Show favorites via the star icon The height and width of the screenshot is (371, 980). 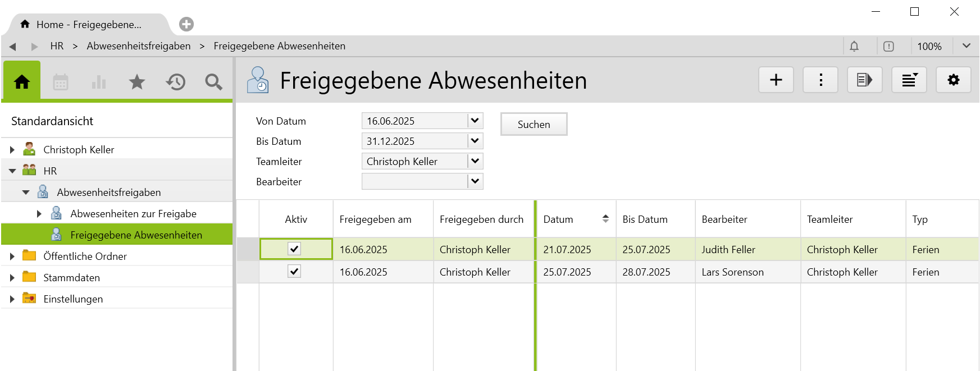click(x=137, y=82)
